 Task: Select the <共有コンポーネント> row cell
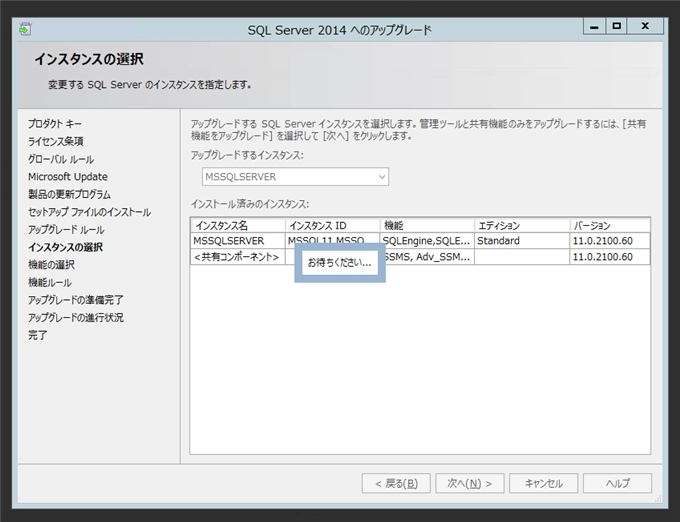click(x=238, y=257)
